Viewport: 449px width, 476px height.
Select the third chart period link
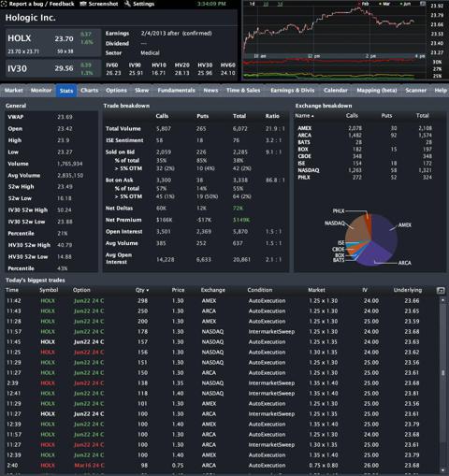[280, 4]
